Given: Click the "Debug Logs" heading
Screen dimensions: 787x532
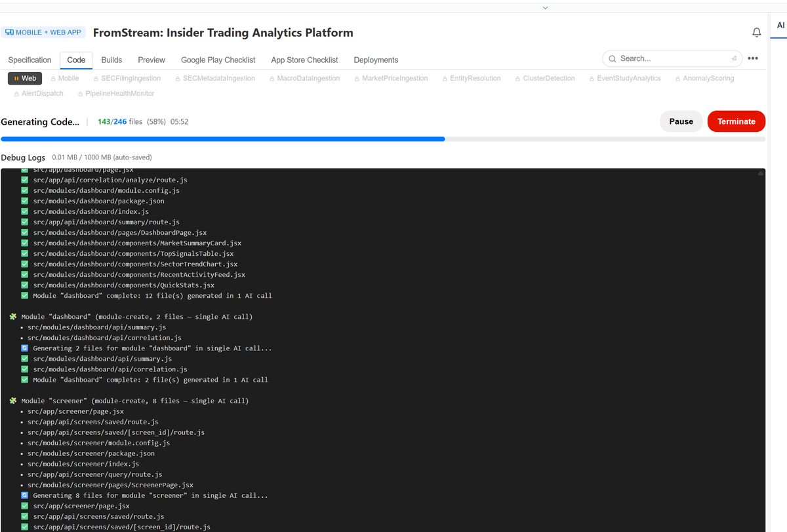Looking at the screenshot, I should coord(23,157).
